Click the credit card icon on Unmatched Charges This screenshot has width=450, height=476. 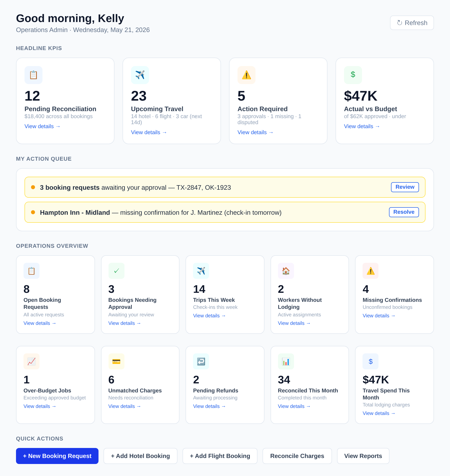[116, 361]
